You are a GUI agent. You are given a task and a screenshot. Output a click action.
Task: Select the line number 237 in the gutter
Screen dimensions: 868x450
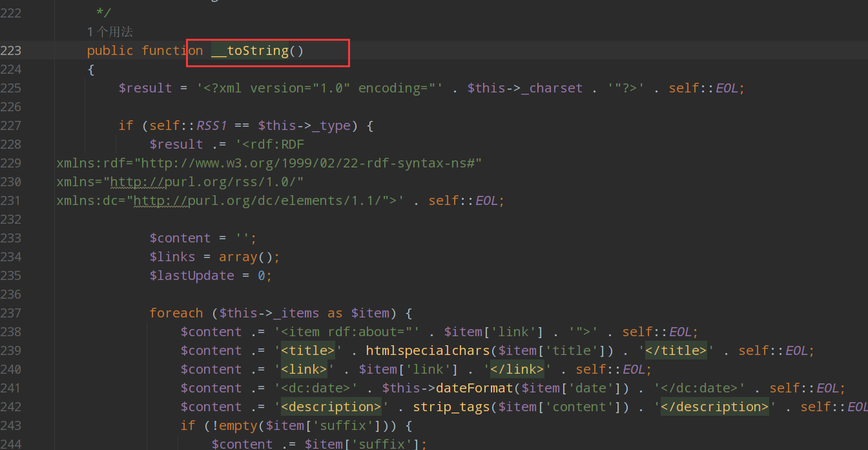(x=11, y=313)
